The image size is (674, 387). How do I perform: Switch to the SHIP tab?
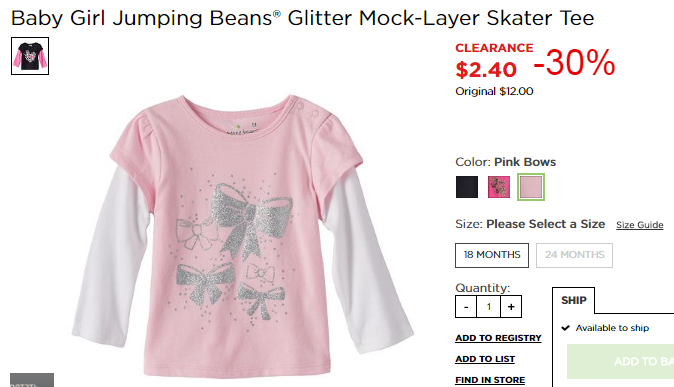coord(573,300)
